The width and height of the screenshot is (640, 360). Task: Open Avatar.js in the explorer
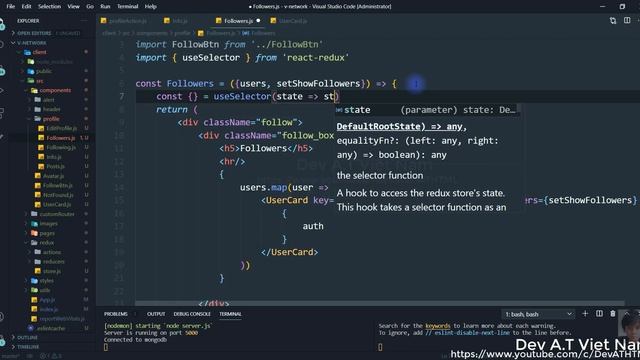(53, 176)
